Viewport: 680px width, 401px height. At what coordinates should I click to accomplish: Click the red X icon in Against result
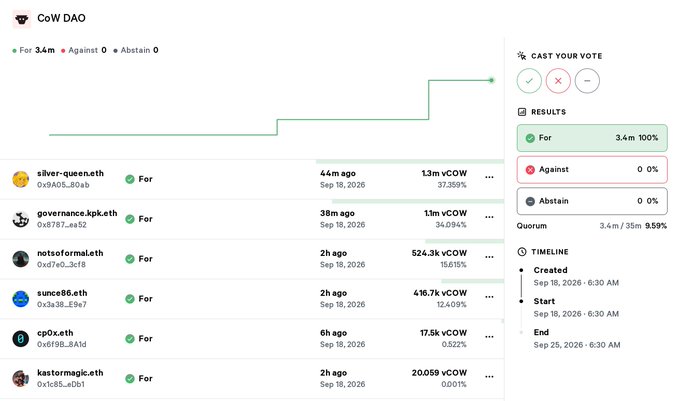click(530, 170)
